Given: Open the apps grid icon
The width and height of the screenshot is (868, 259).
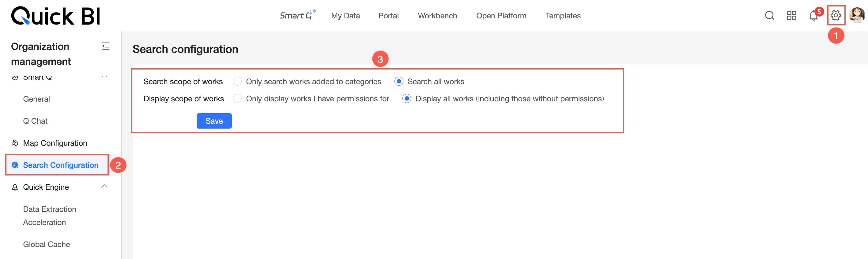Looking at the screenshot, I should [x=791, y=16].
